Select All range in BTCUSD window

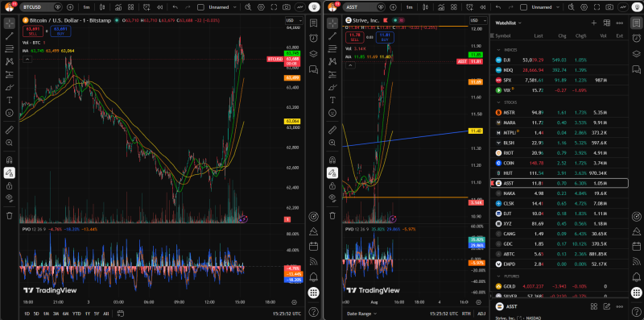106,314
